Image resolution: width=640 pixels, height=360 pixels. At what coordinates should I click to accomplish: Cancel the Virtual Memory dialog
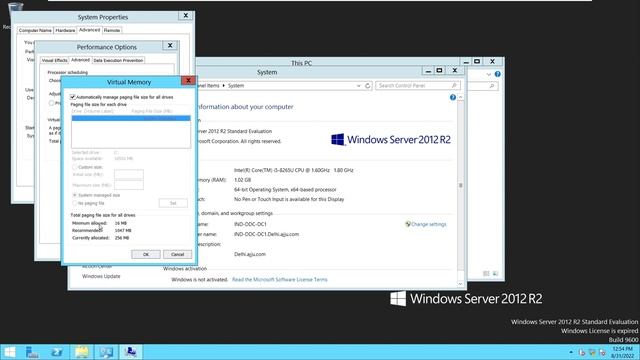click(178, 254)
